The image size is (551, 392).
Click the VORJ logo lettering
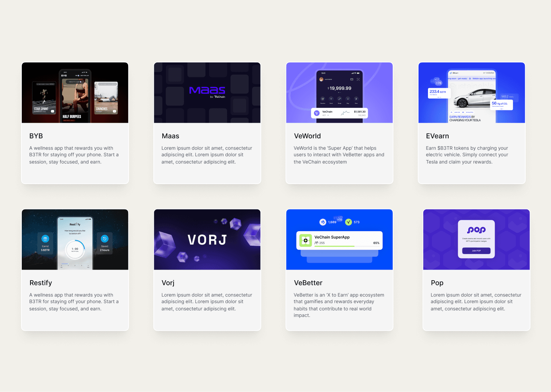207,240
